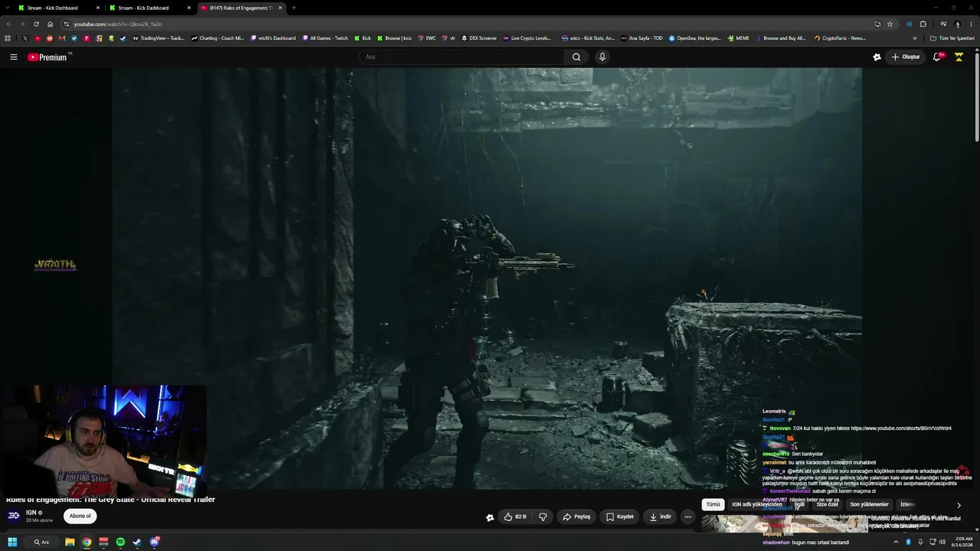Open the Oluştur create button

click(x=905, y=57)
